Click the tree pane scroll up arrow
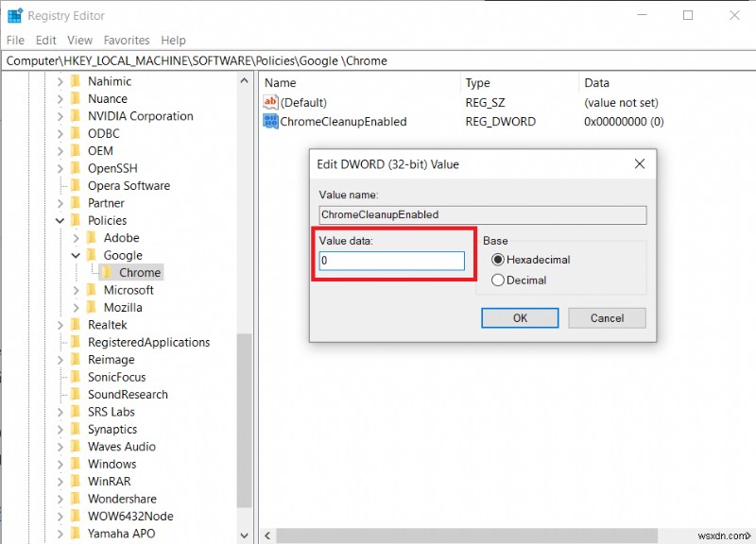Image resolution: width=756 pixels, height=544 pixels. [244, 80]
